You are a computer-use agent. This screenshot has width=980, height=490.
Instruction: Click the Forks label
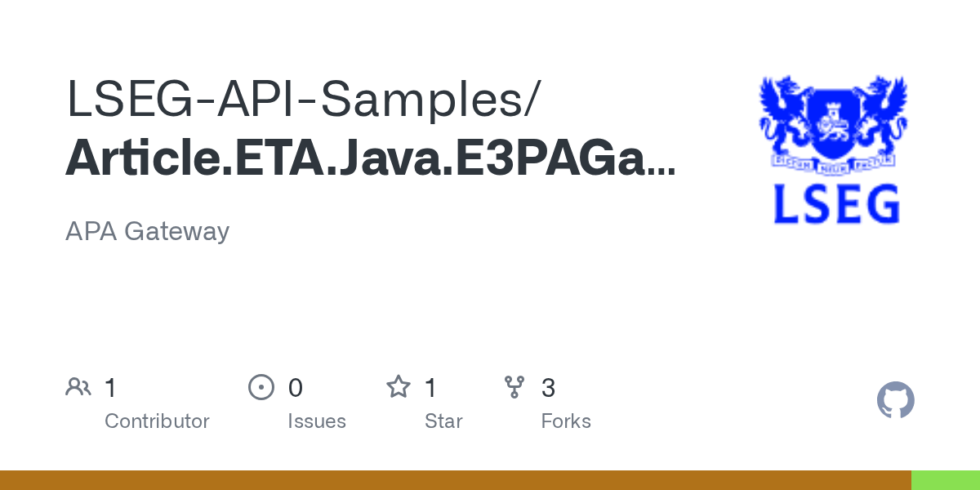point(566,421)
